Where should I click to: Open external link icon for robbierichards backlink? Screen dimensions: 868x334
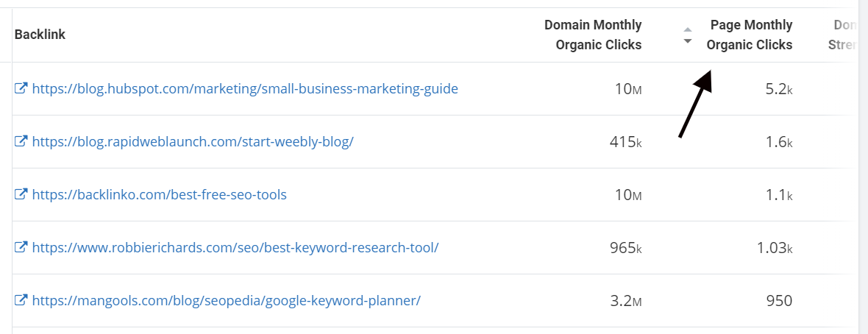click(21, 248)
